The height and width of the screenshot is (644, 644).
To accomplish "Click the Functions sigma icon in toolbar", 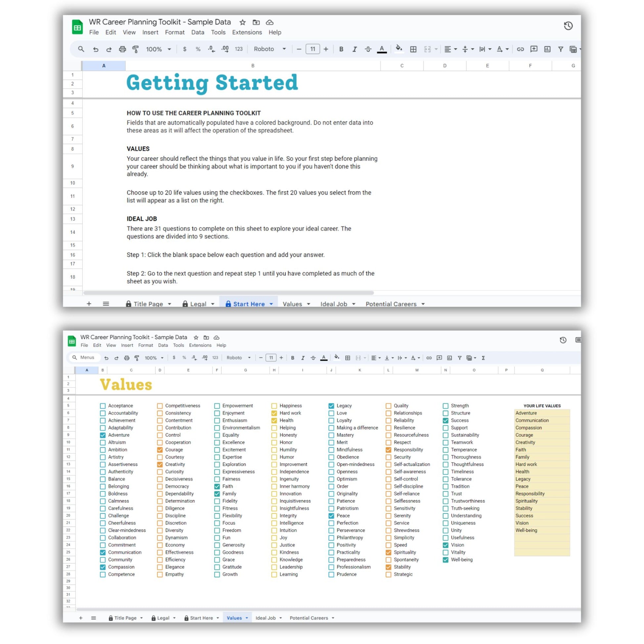I will point(483,358).
